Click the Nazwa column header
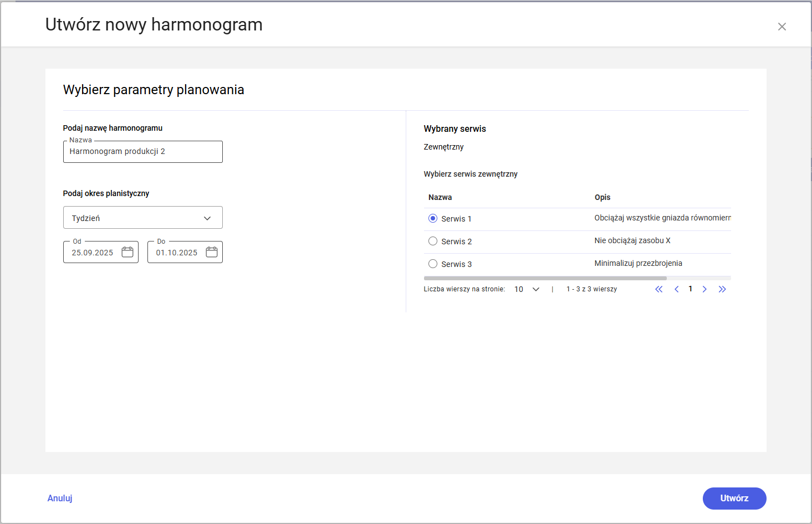 pos(440,197)
